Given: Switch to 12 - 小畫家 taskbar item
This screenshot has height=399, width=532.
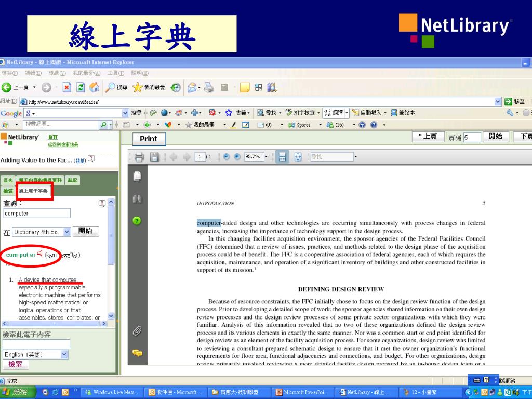Looking at the screenshot, I should coord(430,392).
